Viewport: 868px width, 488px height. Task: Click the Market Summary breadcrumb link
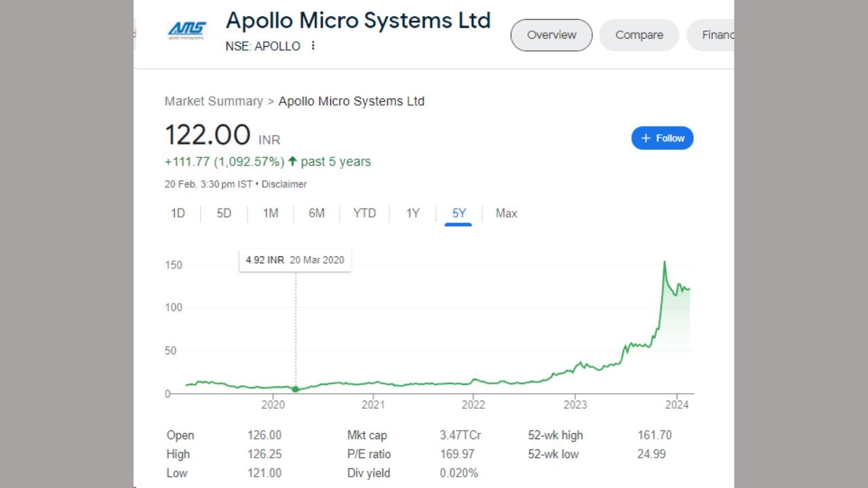214,102
